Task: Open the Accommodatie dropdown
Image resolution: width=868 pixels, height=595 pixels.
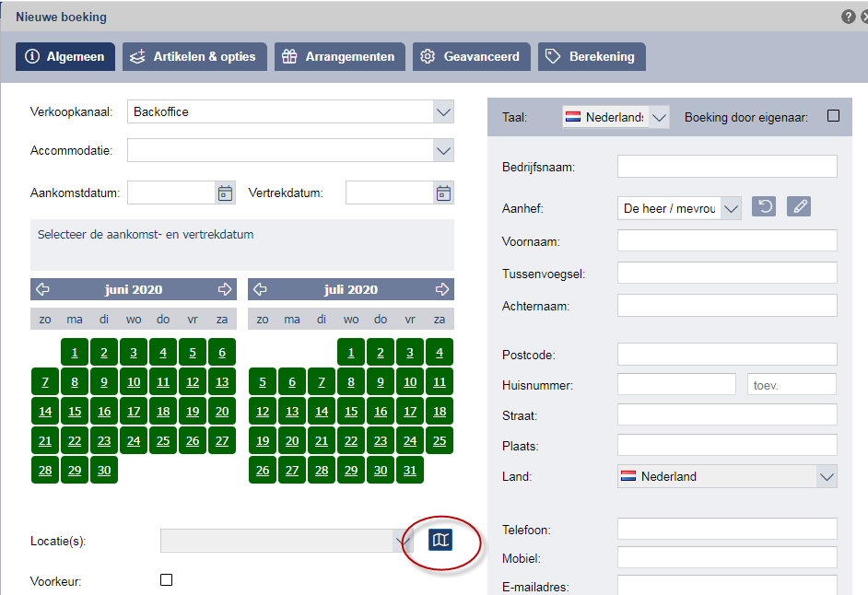Action: [443, 150]
